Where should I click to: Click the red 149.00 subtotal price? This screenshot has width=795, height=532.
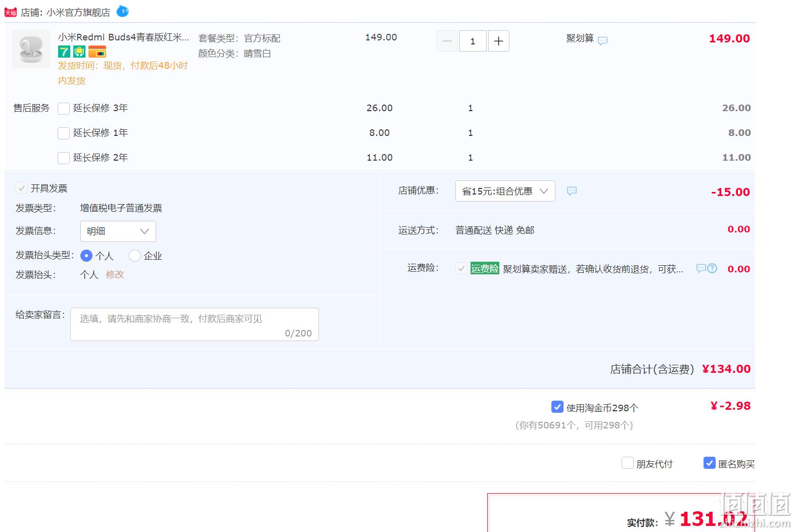[x=729, y=38]
